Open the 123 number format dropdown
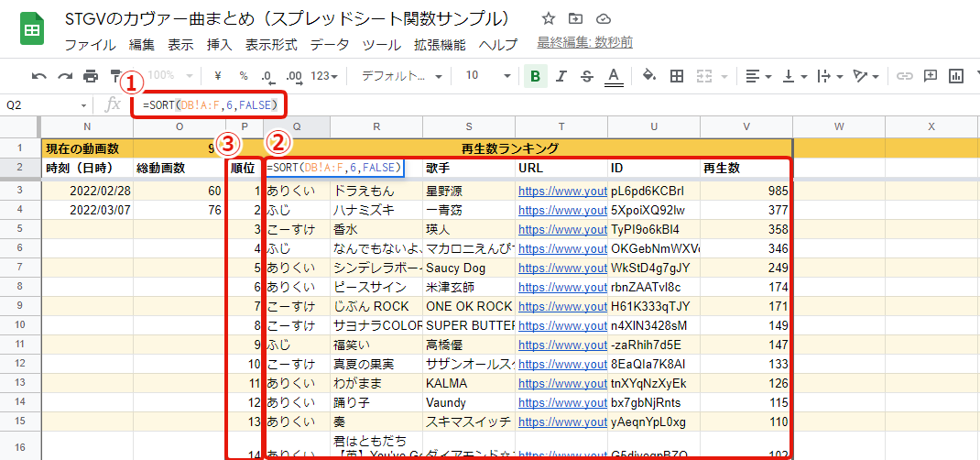 324,76
